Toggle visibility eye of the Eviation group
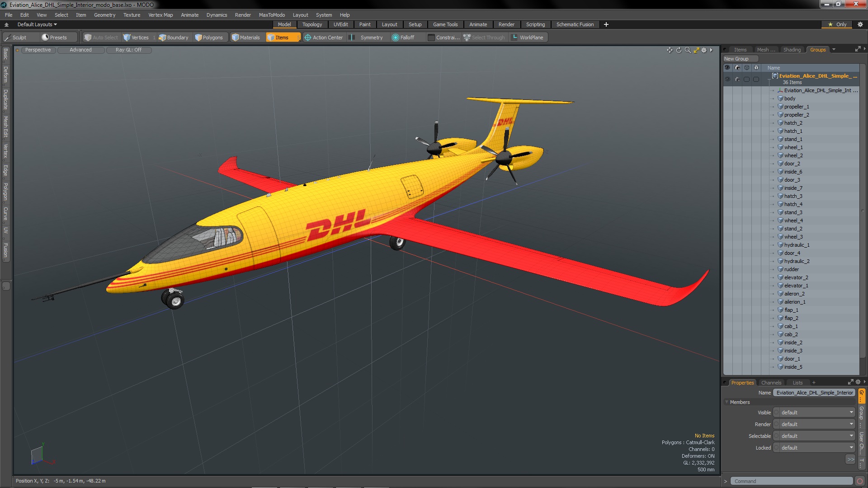The height and width of the screenshot is (488, 868). (727, 79)
